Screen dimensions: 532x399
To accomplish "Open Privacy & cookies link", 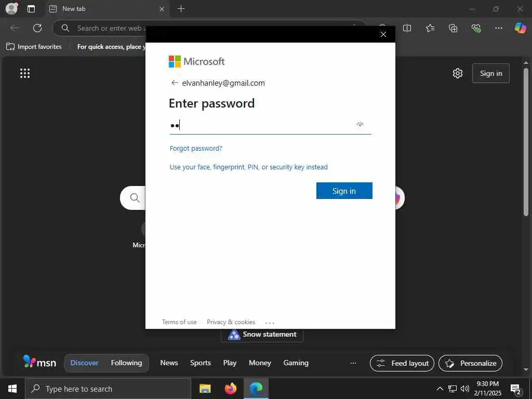I will (231, 322).
